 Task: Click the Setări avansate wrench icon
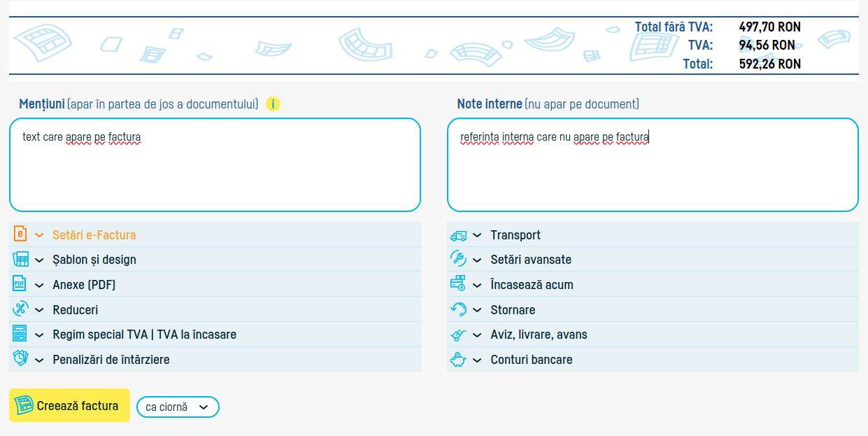click(458, 259)
